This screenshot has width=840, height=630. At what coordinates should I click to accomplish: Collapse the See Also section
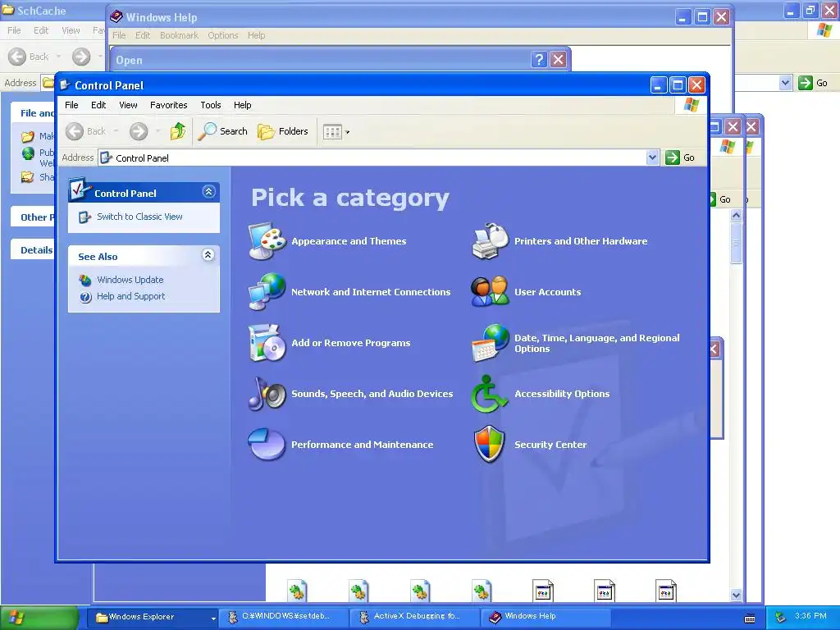[208, 255]
